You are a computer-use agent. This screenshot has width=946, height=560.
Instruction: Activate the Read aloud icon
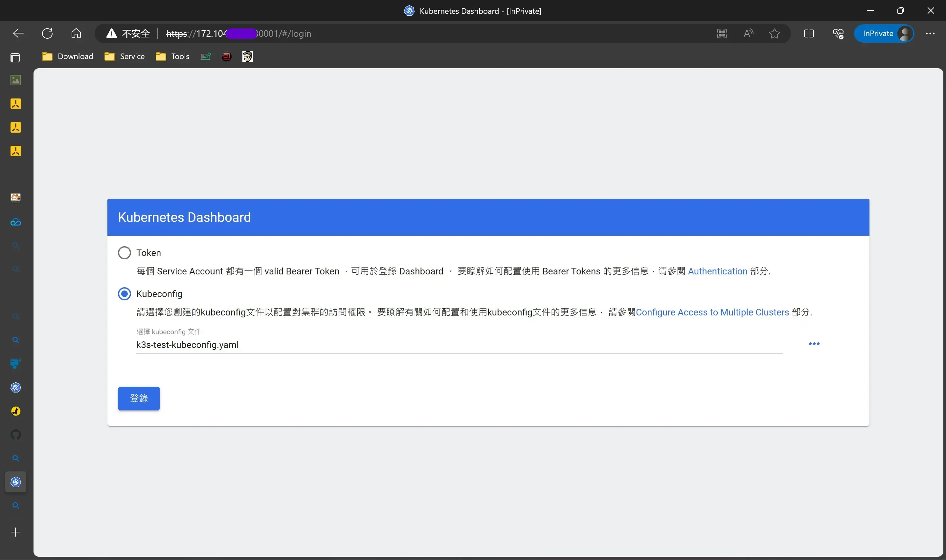748,33
